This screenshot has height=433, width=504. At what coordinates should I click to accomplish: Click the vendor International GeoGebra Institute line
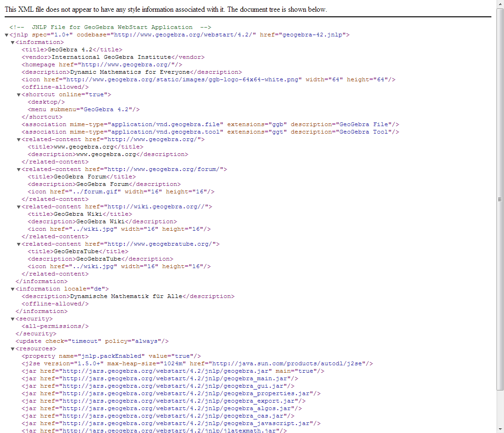tap(113, 57)
